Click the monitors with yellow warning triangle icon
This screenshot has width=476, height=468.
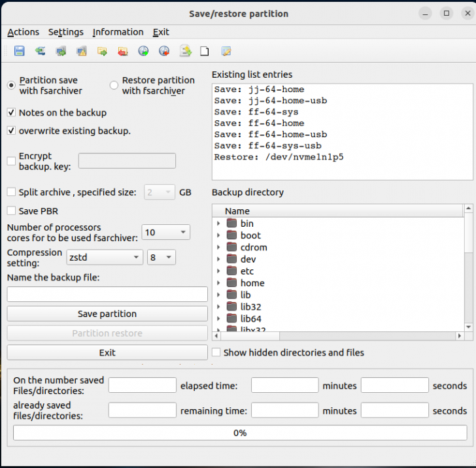pyautogui.click(x=81, y=51)
